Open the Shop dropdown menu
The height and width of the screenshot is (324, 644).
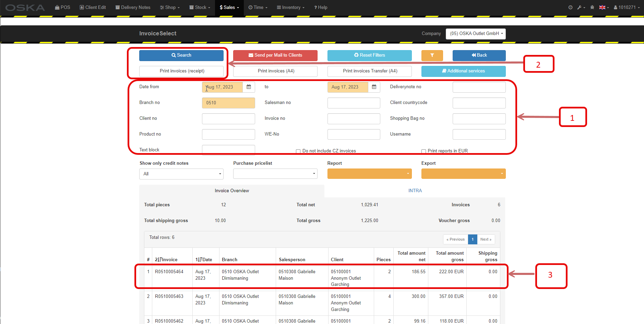[x=170, y=7]
